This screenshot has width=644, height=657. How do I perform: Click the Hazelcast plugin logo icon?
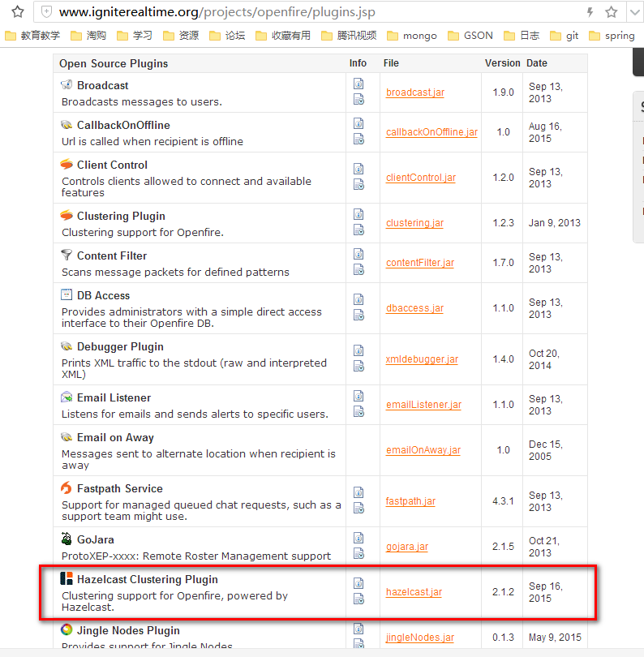[67, 578]
